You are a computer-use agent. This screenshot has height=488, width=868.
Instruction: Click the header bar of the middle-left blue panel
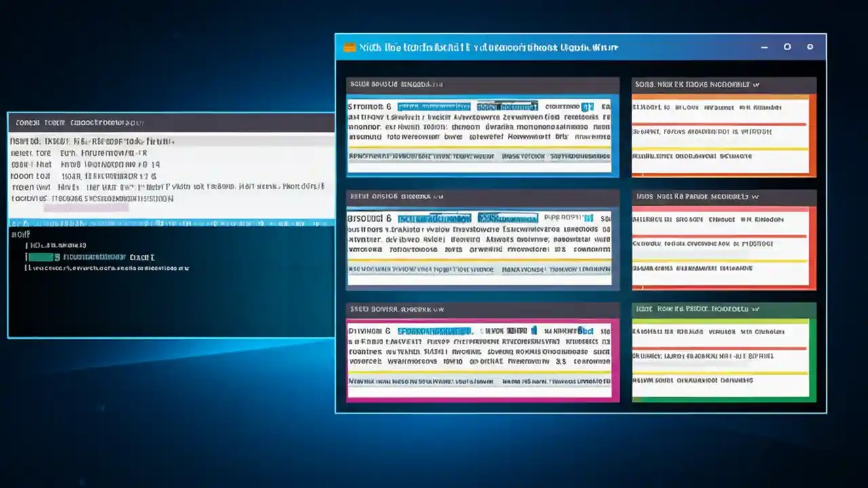click(481, 197)
